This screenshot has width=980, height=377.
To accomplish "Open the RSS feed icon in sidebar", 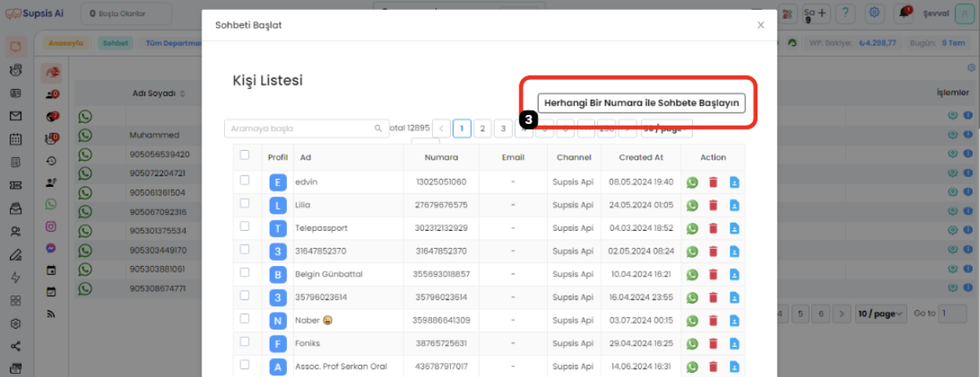I will pyautogui.click(x=51, y=313).
